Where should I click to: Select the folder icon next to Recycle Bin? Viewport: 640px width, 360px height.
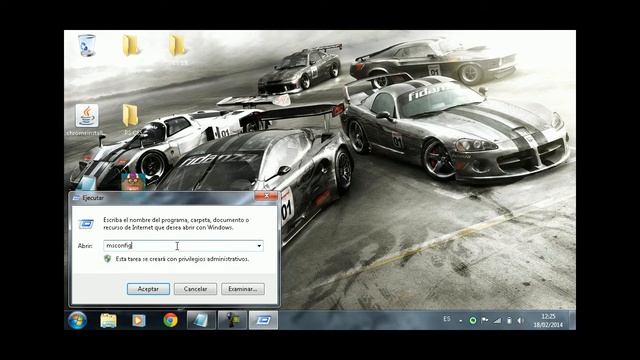pos(131,45)
